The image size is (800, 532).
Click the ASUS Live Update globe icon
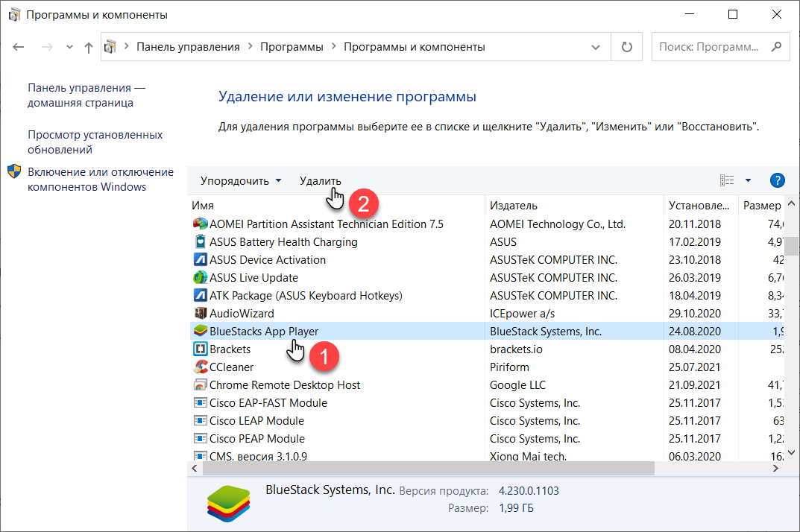click(x=200, y=277)
